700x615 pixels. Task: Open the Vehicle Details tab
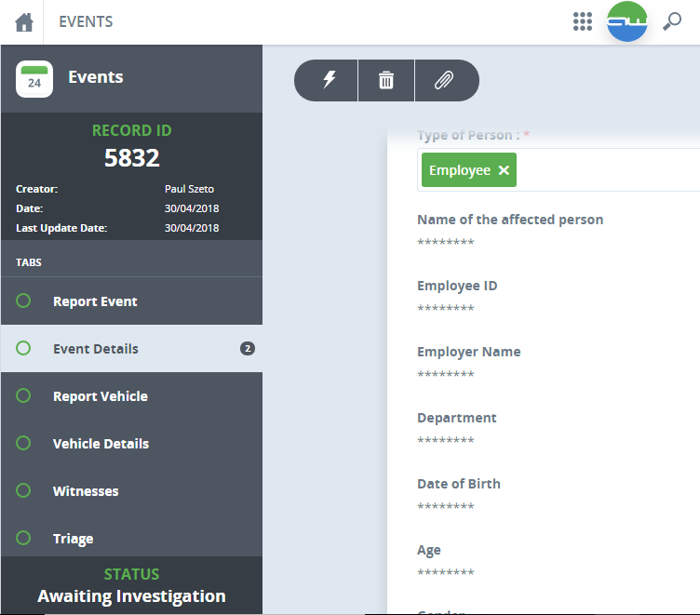(x=101, y=444)
